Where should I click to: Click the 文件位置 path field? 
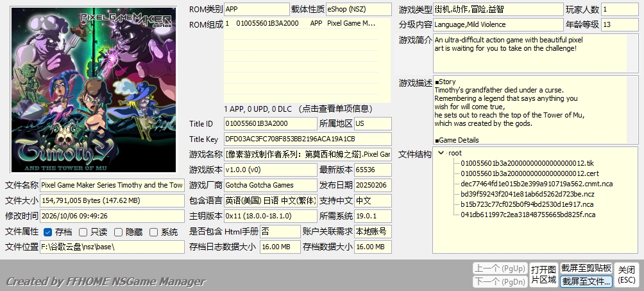pos(112,247)
